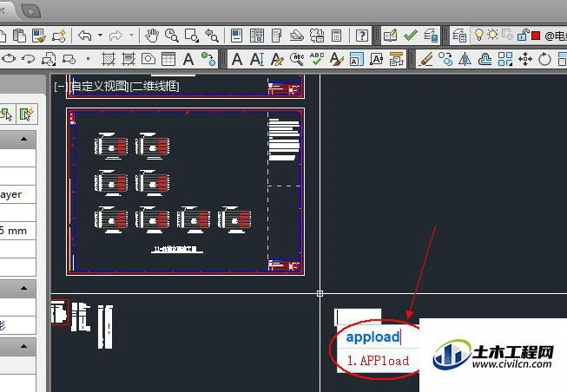Open the DesignCenter icon
Screen dimensions: 567x392
click(x=257, y=36)
